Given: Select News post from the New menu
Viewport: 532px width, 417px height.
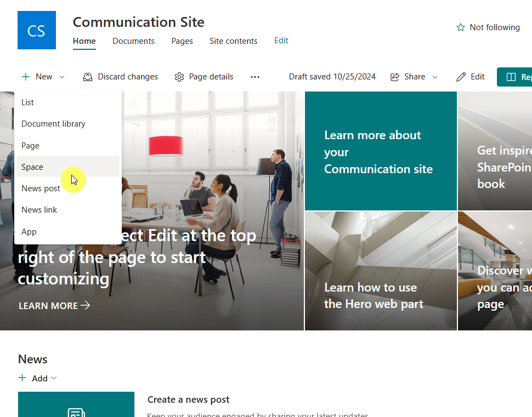Looking at the screenshot, I should pyautogui.click(x=68, y=188).
